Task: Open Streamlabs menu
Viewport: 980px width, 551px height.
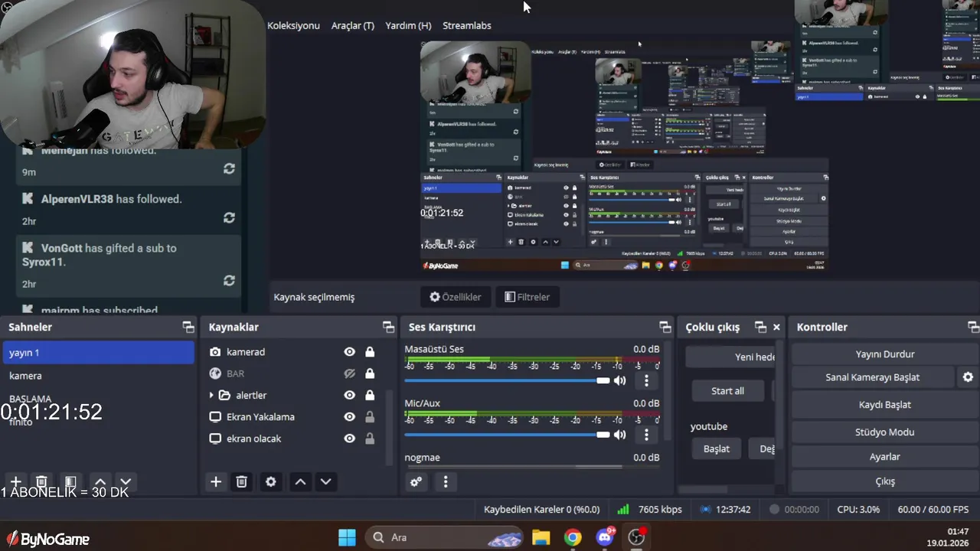Action: 467,25
